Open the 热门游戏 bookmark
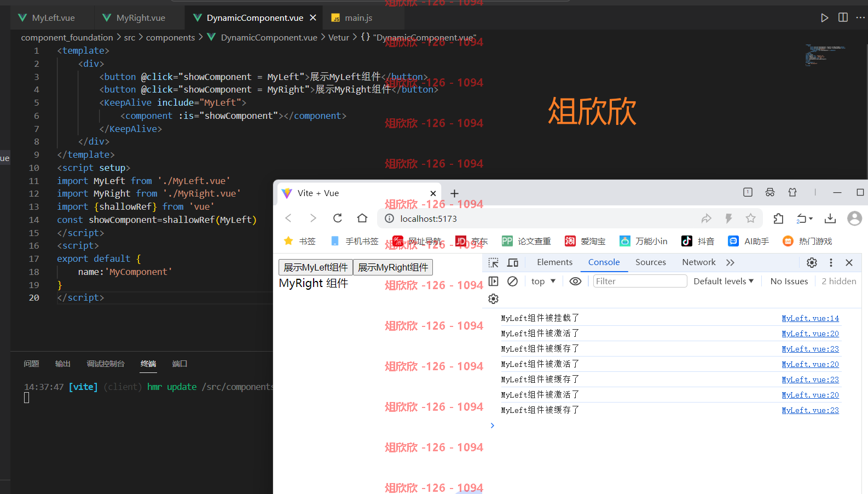 (x=808, y=241)
